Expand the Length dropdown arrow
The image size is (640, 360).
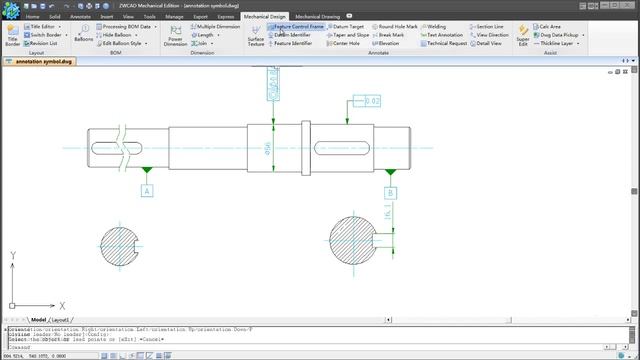point(218,35)
